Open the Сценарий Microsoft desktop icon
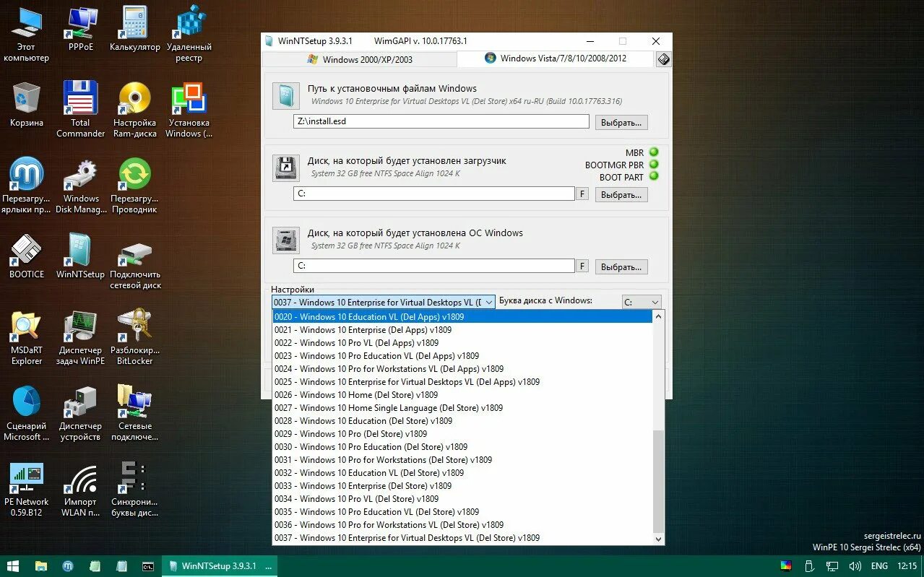 [27, 413]
